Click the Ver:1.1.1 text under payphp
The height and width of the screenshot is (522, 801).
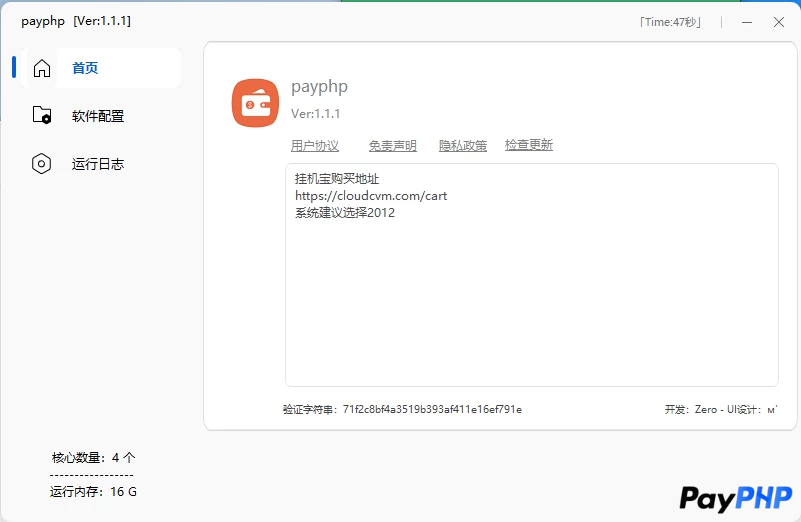coord(316,113)
